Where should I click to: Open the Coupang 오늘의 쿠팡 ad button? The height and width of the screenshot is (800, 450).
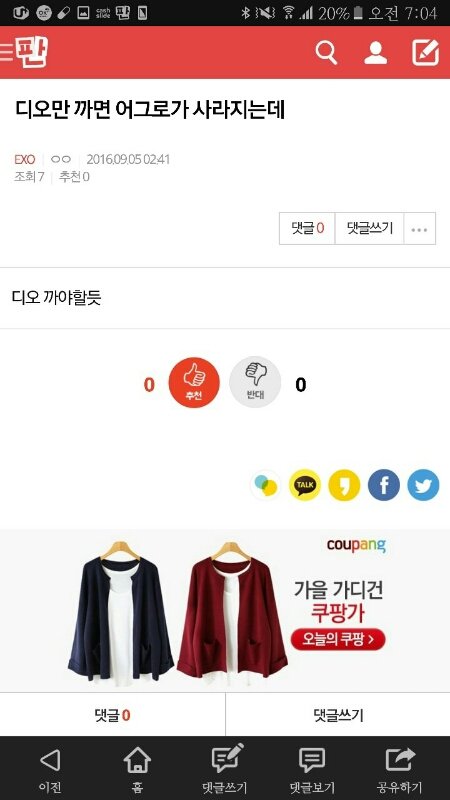coord(338,639)
